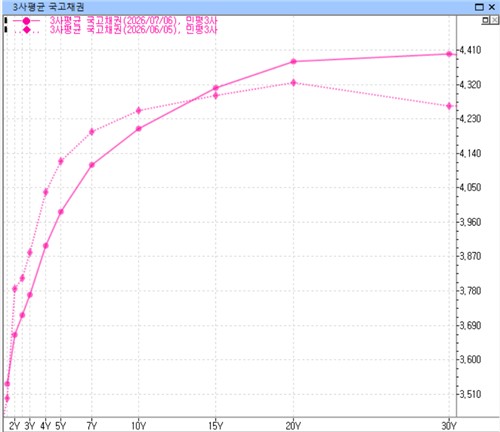The height and width of the screenshot is (432, 500).
Task: Click the 4.410 y-axis value
Action: click(x=470, y=50)
